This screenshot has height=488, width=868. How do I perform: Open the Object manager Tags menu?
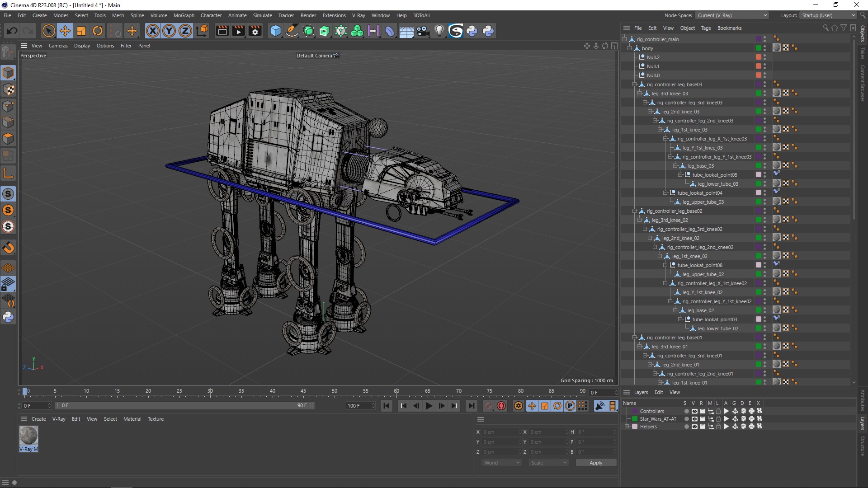(706, 28)
